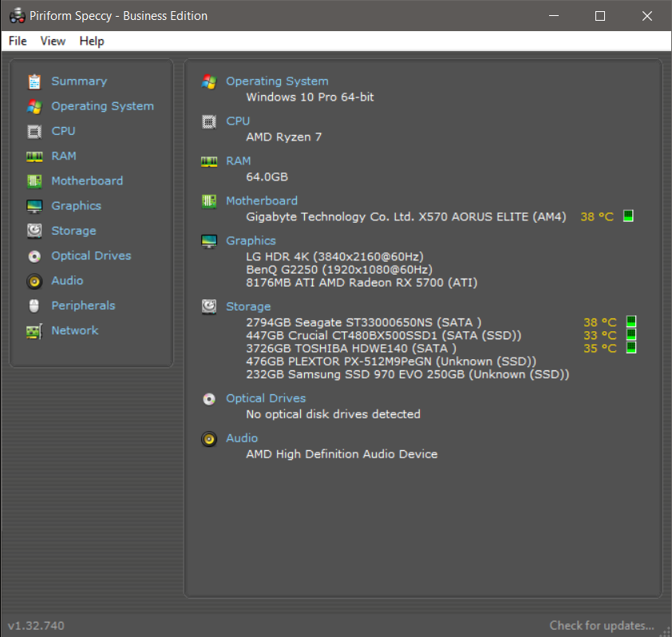672x637 pixels.
Task: Go to Storage section in sidebar
Action: point(73,231)
